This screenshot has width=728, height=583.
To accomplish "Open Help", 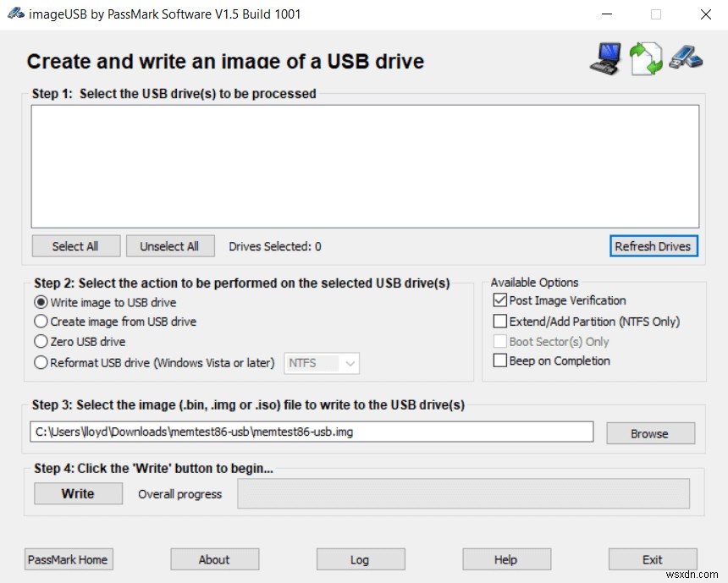I will 505,558.
